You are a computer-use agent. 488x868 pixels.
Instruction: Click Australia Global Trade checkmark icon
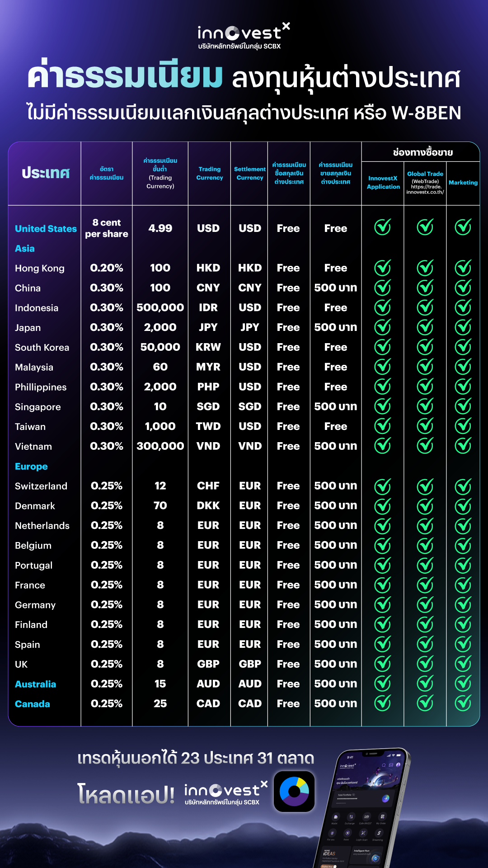[425, 684]
